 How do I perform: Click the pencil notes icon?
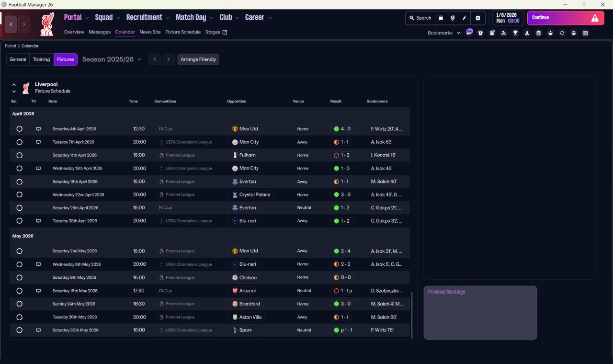tap(464, 18)
